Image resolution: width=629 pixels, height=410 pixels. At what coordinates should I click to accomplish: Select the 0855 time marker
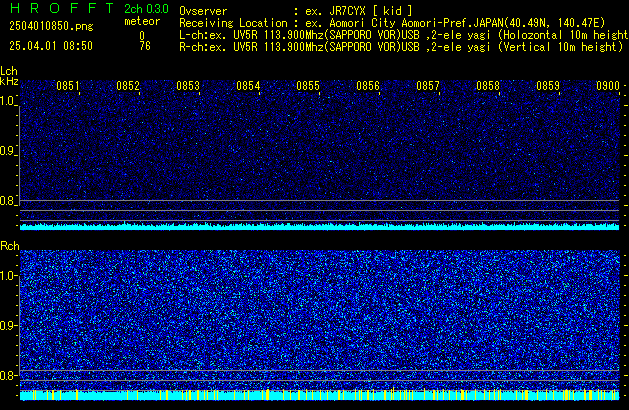click(308, 86)
